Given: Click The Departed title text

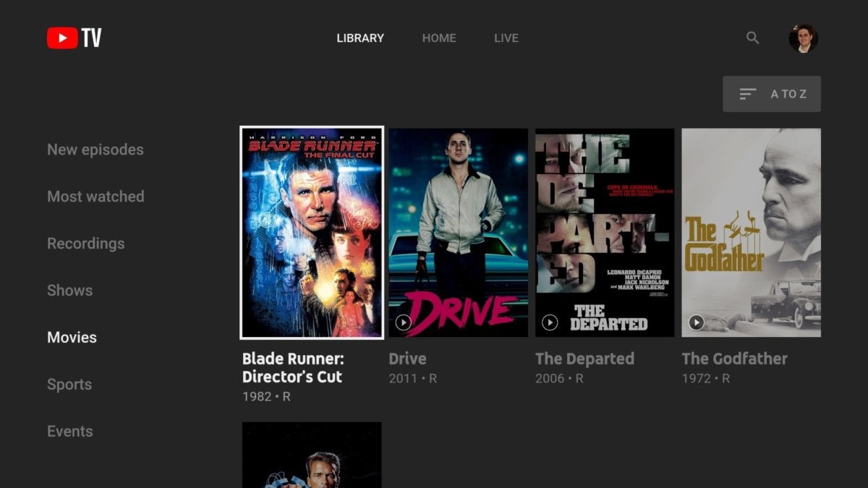Looking at the screenshot, I should click(x=584, y=359).
